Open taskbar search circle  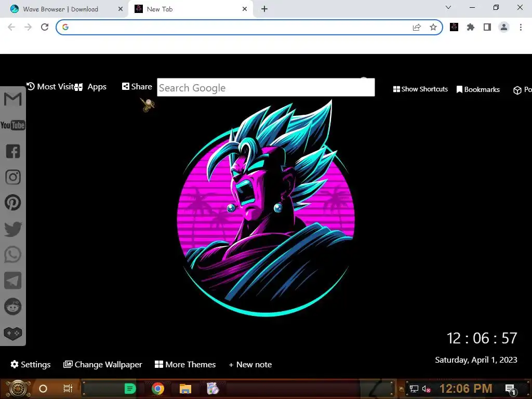[x=43, y=389]
